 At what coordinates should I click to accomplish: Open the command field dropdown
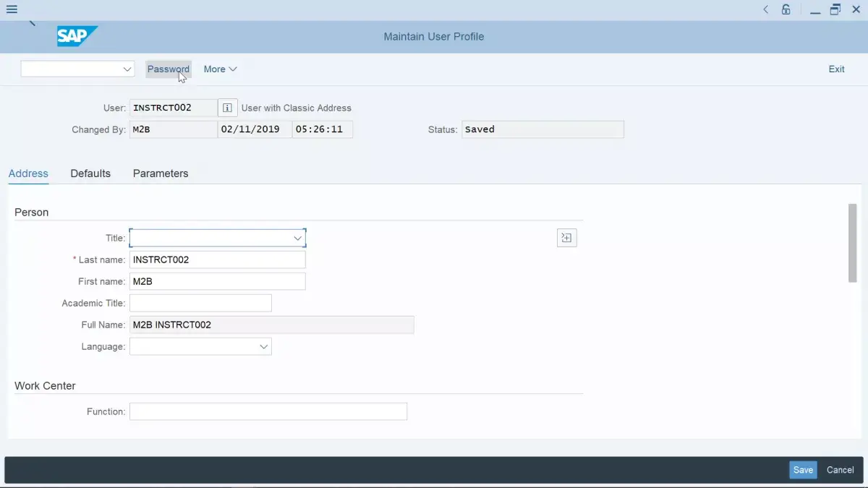click(x=127, y=69)
